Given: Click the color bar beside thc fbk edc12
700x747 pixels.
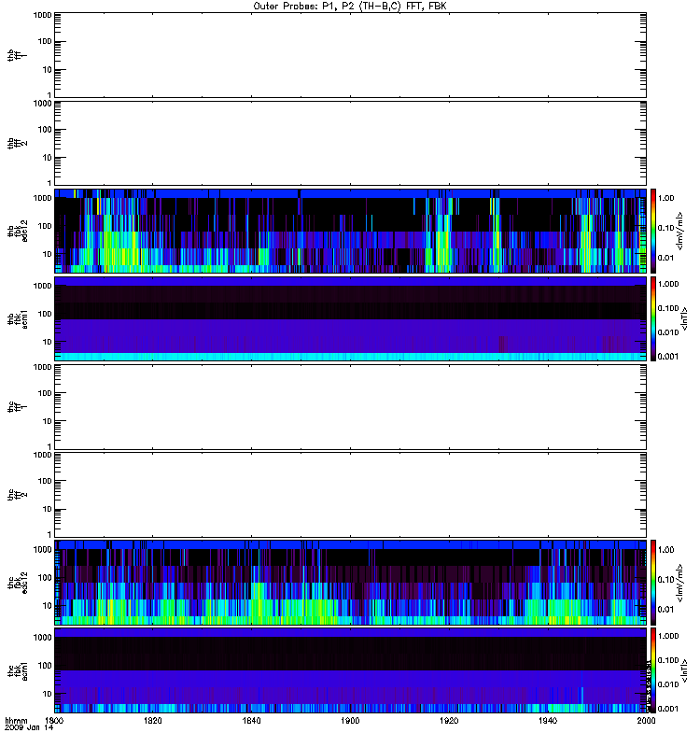Looking at the screenshot, I should click(x=653, y=583).
